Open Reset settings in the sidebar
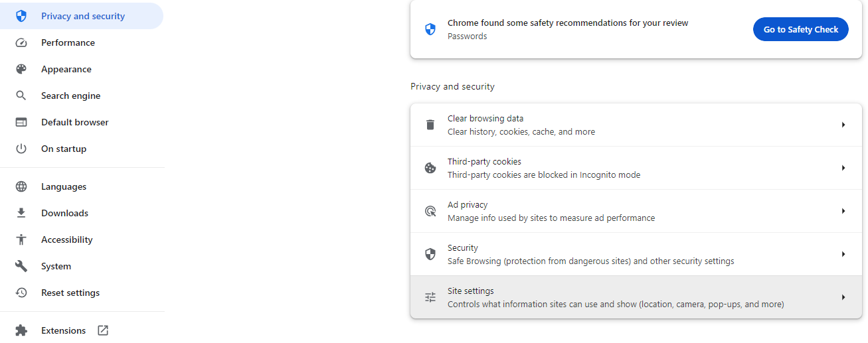Image resolution: width=868 pixels, height=343 pixels. coord(70,293)
